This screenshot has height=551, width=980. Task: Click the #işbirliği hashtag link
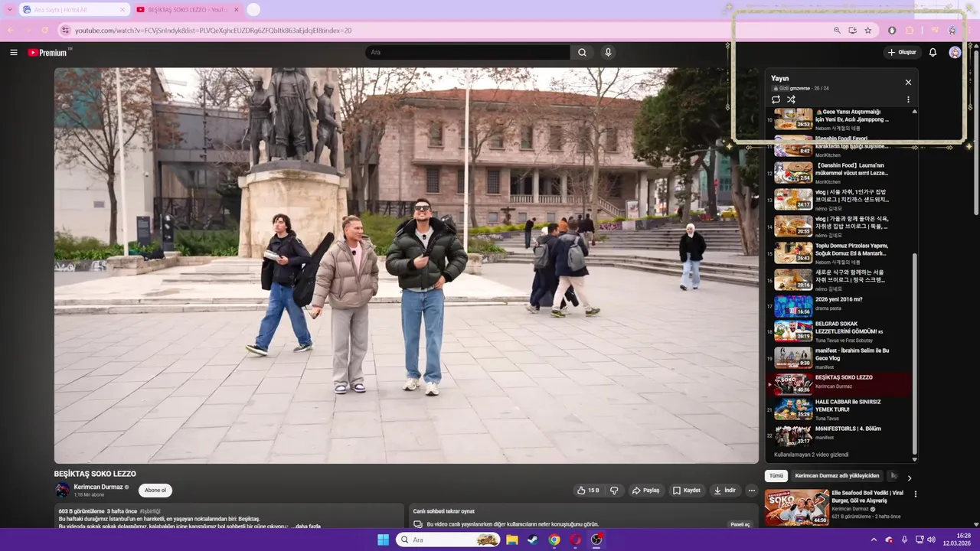[150, 511]
